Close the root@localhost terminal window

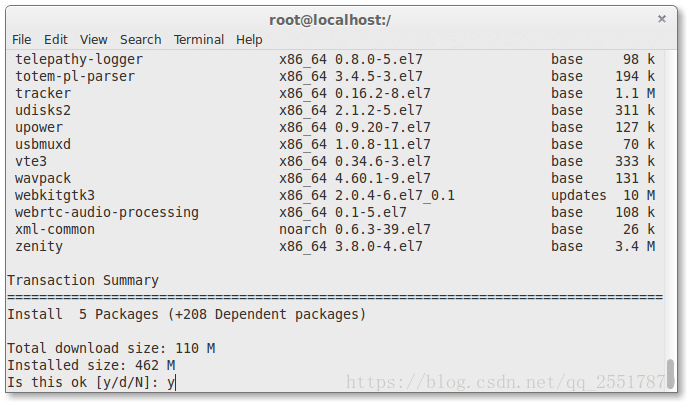point(662,19)
